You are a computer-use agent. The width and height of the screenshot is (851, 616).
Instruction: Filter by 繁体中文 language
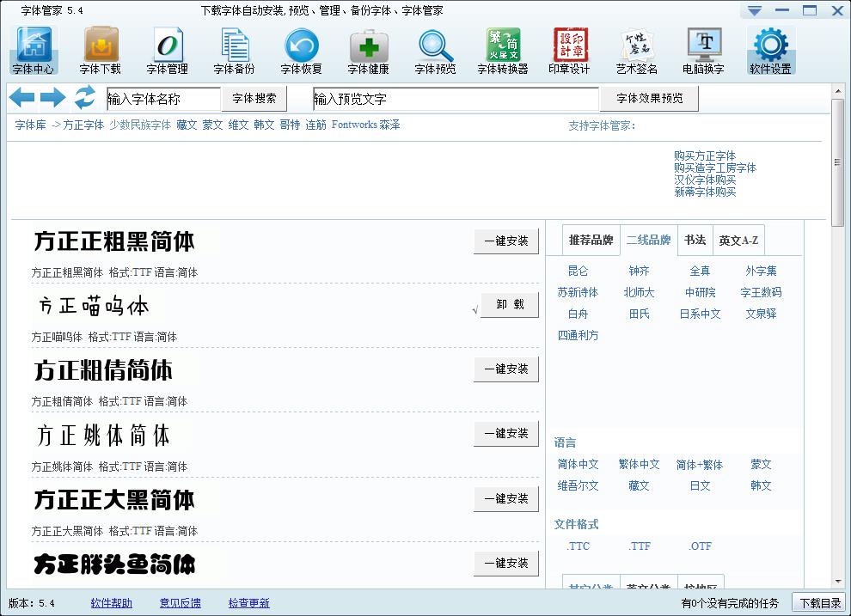[639, 464]
